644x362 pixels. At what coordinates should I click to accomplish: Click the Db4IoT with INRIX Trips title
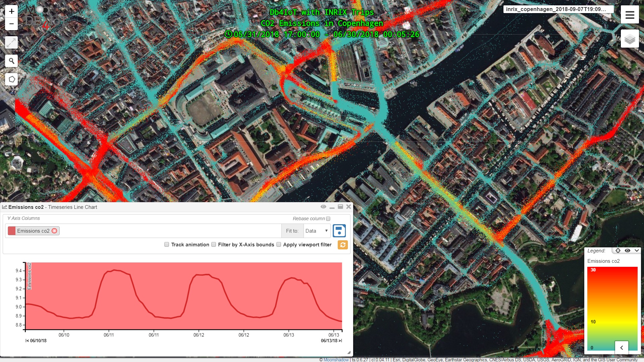[322, 12]
